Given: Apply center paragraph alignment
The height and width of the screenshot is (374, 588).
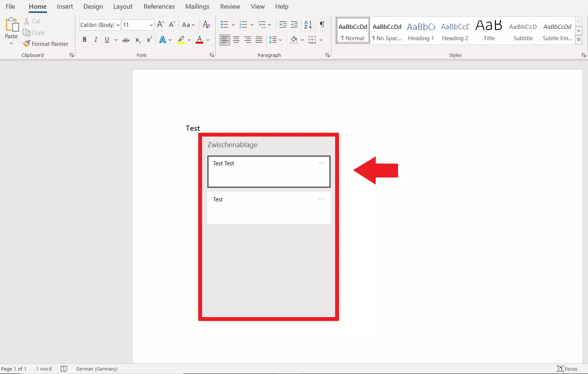Looking at the screenshot, I should pyautogui.click(x=236, y=39).
